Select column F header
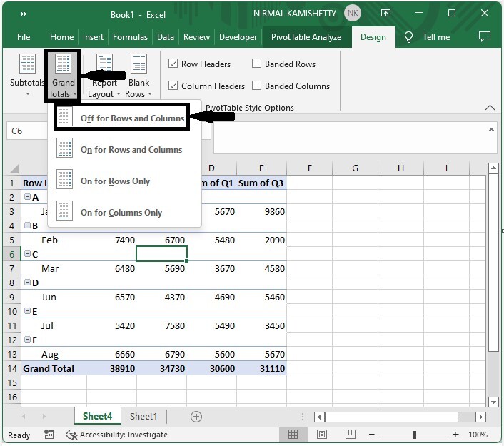 [x=310, y=168]
